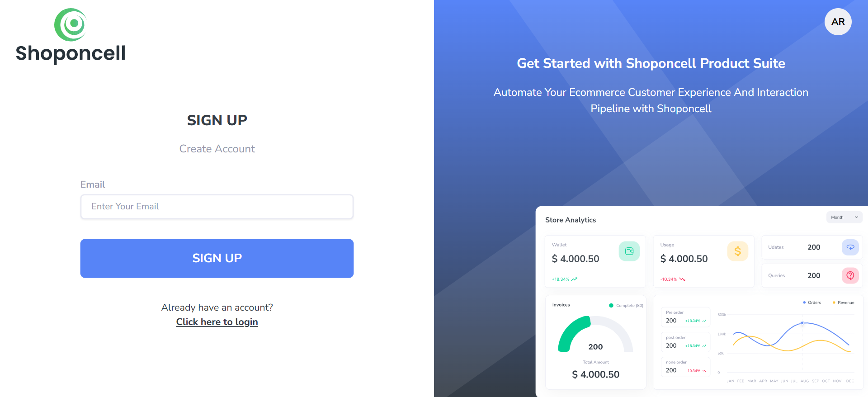The width and height of the screenshot is (868, 397).
Task: Click the blue refresh icon beside Udates 200
Action: [x=850, y=247]
